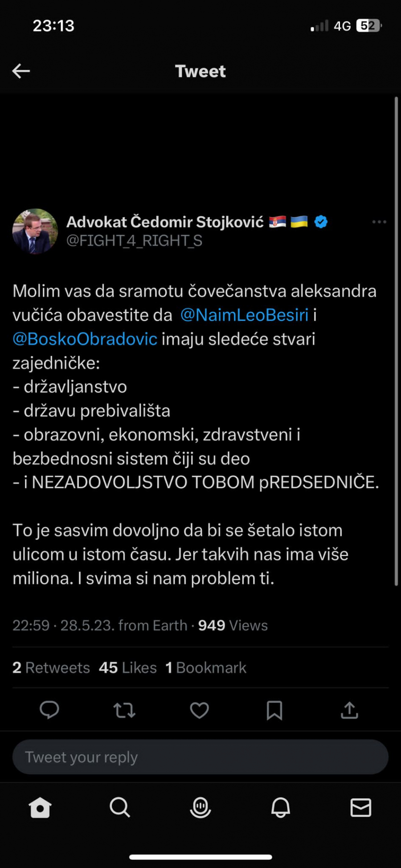Open Čedomir Stojković's profile picture
Image resolution: width=401 pixels, height=868 pixels.
click(35, 231)
